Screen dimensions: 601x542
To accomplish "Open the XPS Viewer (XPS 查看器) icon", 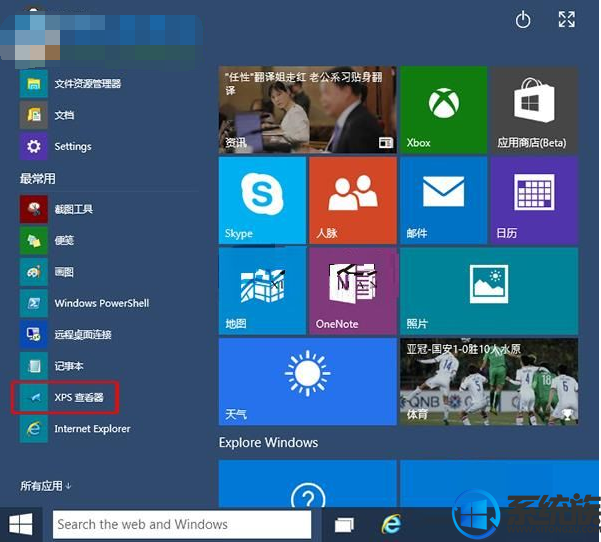I will (34, 397).
